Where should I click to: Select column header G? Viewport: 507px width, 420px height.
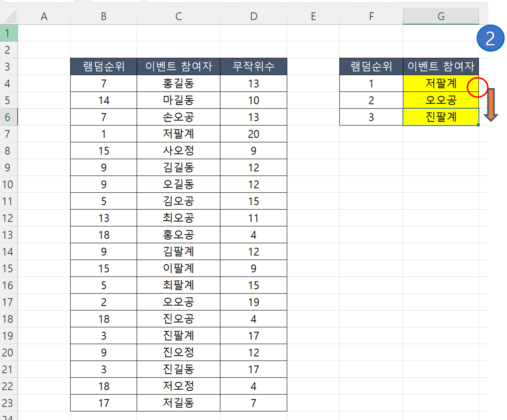[x=441, y=16]
